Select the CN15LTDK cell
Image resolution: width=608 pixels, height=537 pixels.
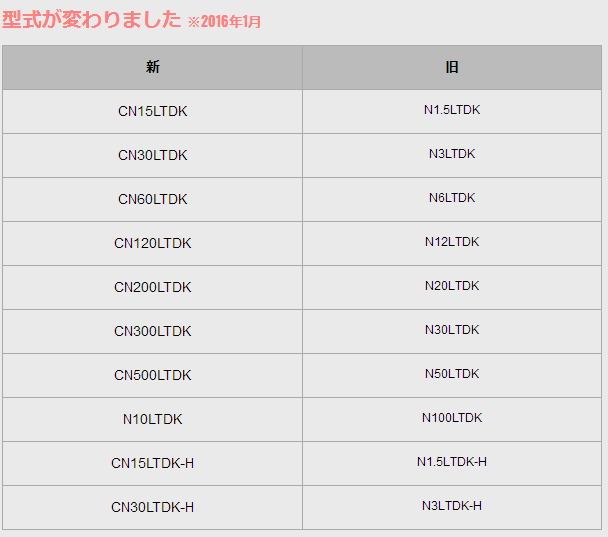coord(152,111)
